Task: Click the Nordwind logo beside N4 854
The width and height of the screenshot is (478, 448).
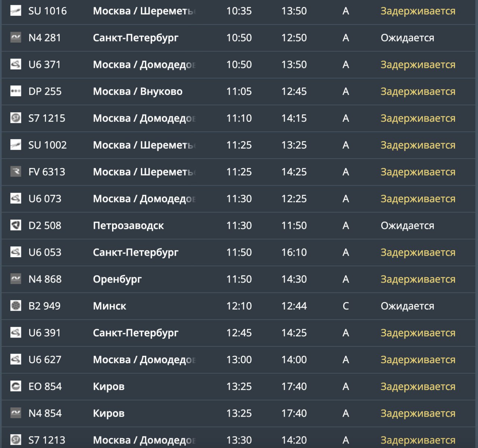Action: (x=16, y=413)
